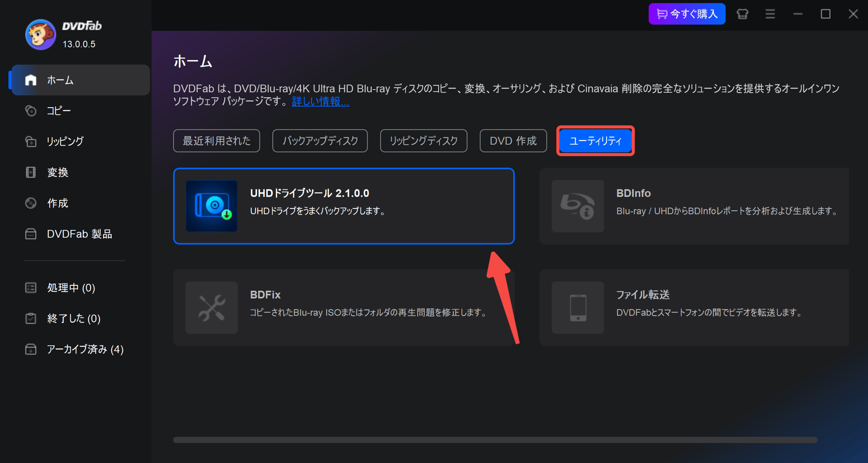This screenshot has width=868, height=463.
Task: Click the Ripping icon in sidebar
Action: point(31,142)
